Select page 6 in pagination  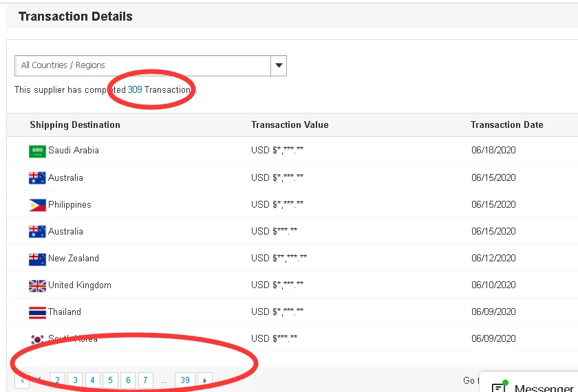[x=128, y=380]
